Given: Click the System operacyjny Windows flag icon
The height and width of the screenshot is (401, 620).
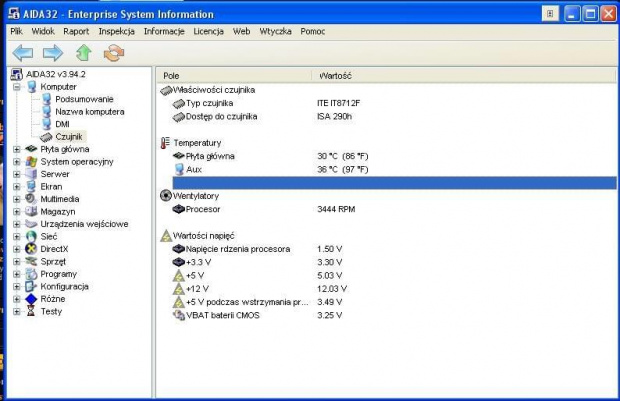Looking at the screenshot, I should pos(31,162).
